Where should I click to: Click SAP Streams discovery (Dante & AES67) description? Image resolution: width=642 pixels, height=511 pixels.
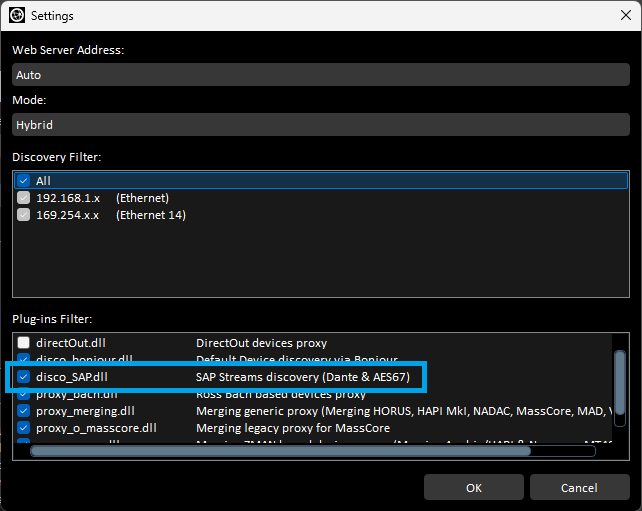[x=303, y=377]
